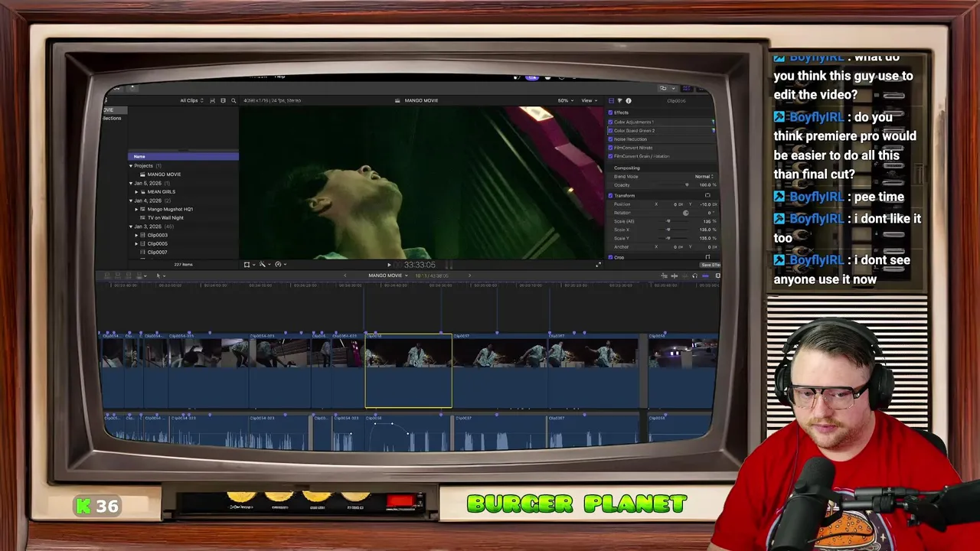Toggle the FilmConvert Nitrate checkbox
This screenshot has height=551, width=980.
pos(610,148)
